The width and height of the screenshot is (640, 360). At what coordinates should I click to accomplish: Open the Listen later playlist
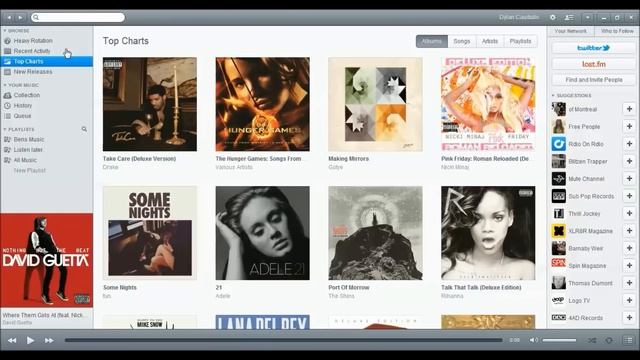28,150
